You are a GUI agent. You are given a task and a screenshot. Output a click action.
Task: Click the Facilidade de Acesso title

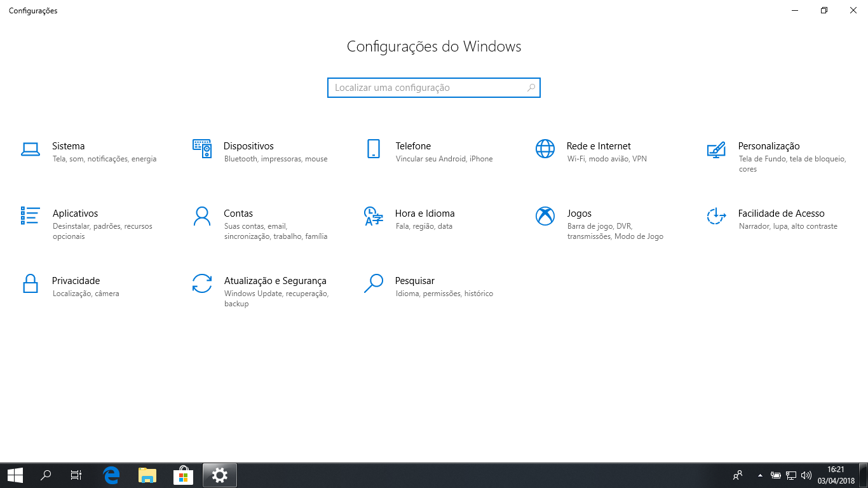(781, 213)
